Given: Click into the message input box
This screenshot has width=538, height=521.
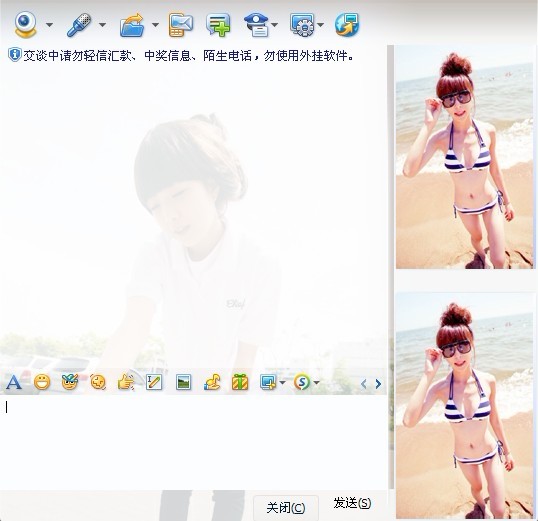Looking at the screenshot, I should [194, 442].
